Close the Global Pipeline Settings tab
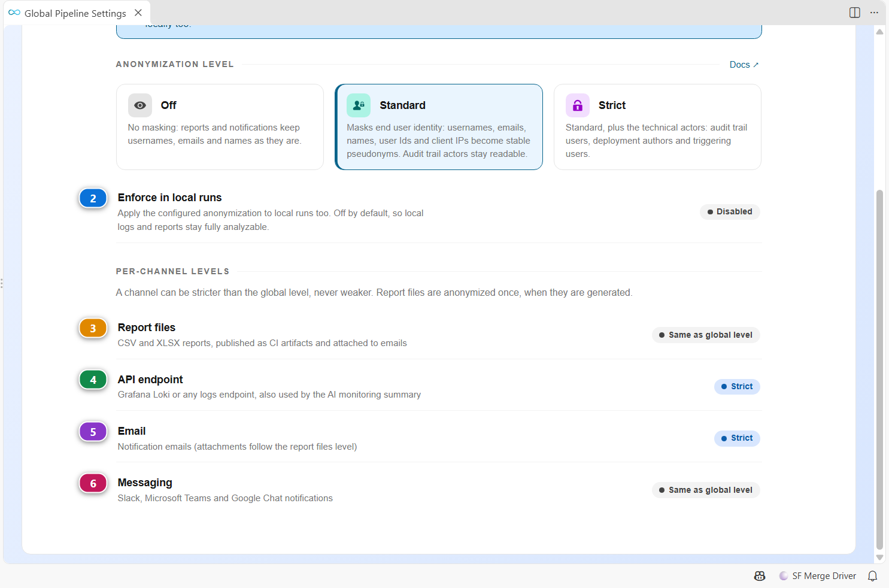Image resolution: width=889 pixels, height=588 pixels. pos(138,13)
